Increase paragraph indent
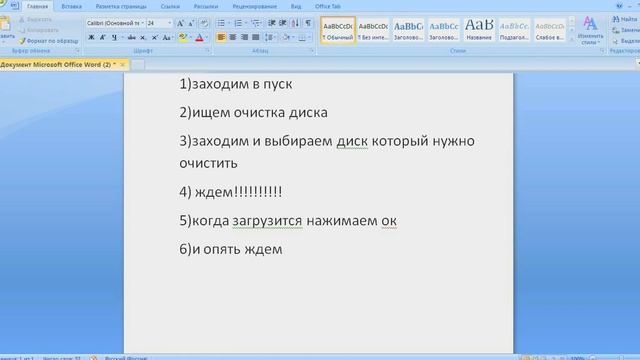The width and height of the screenshot is (640, 360). [x=282, y=23]
